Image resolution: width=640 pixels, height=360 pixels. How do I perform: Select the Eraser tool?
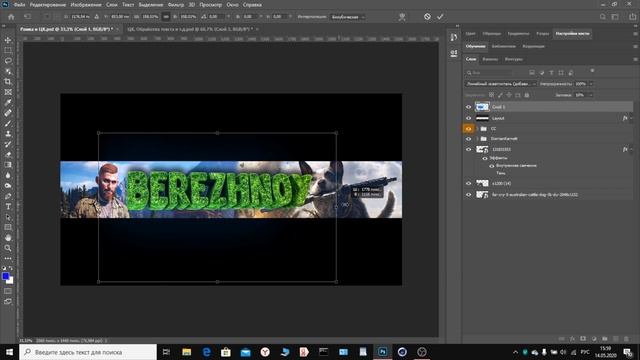point(8,154)
